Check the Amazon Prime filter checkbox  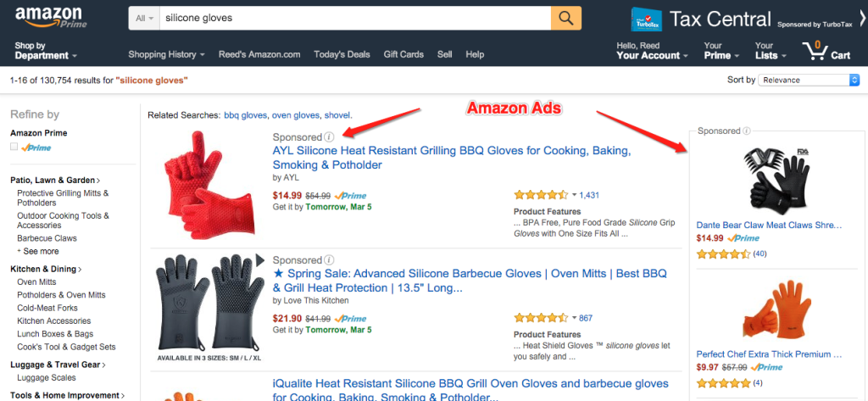[14, 147]
